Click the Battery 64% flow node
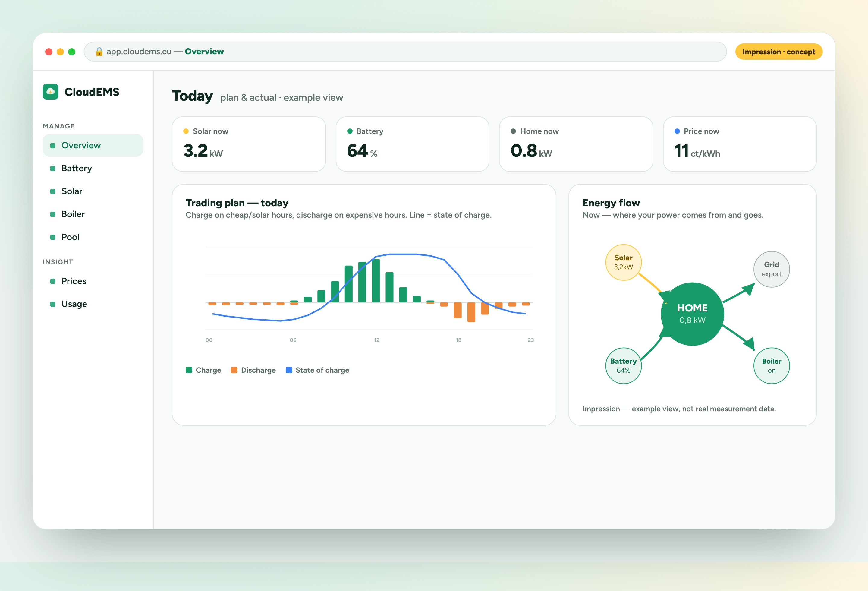The height and width of the screenshot is (591, 868). coord(623,366)
